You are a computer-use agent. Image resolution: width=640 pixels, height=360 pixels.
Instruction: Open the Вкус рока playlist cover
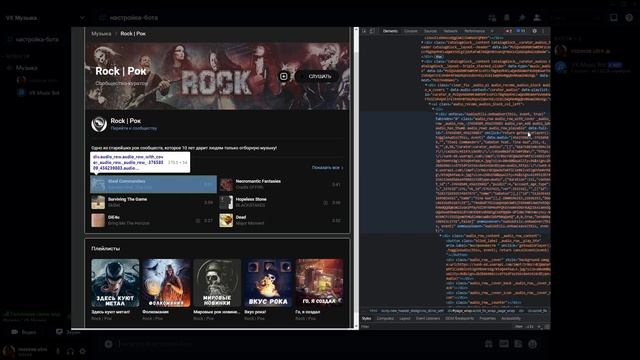(x=268, y=283)
